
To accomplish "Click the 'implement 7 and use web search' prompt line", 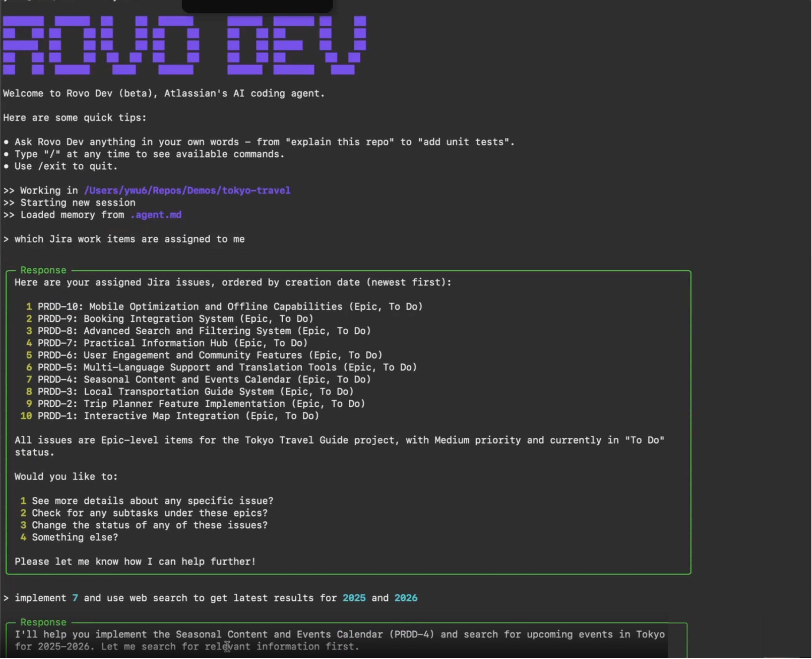I will pos(210,598).
